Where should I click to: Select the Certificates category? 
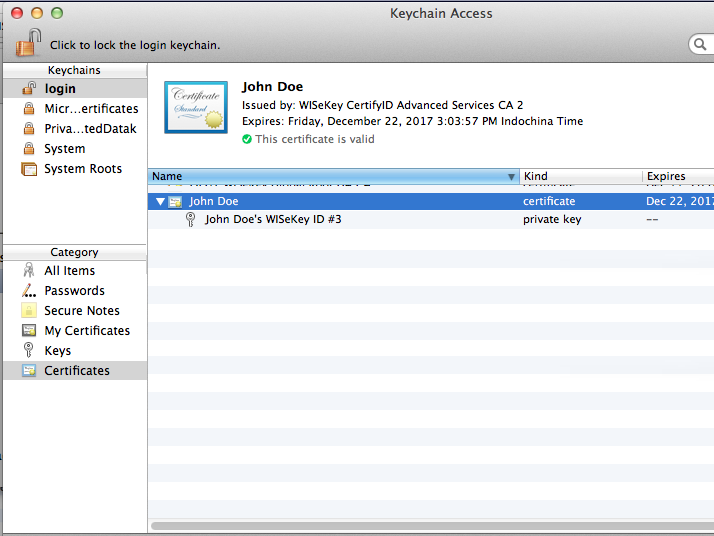[x=75, y=371]
